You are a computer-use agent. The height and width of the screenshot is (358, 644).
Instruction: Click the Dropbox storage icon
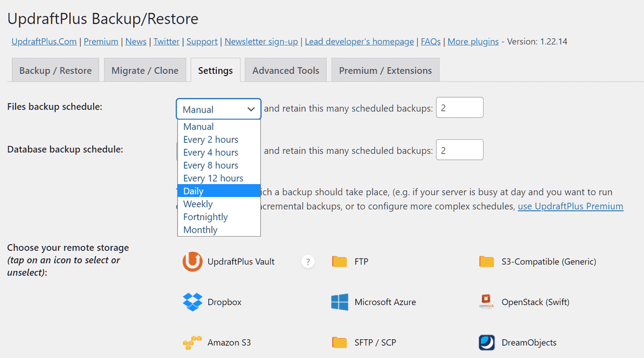coord(192,302)
